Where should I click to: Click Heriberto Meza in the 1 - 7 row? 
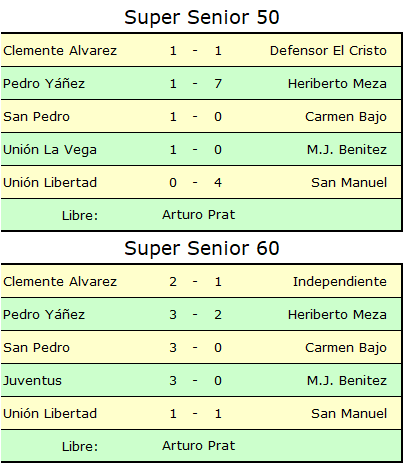coord(337,84)
